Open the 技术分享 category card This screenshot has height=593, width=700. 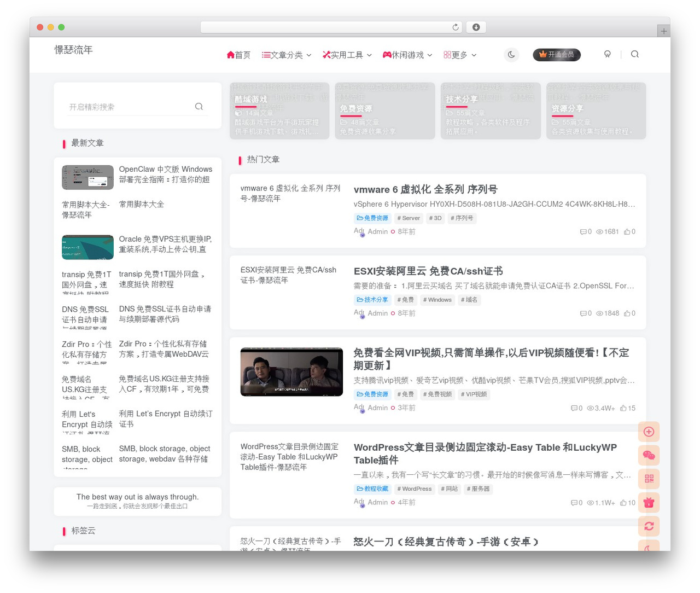[491, 111]
